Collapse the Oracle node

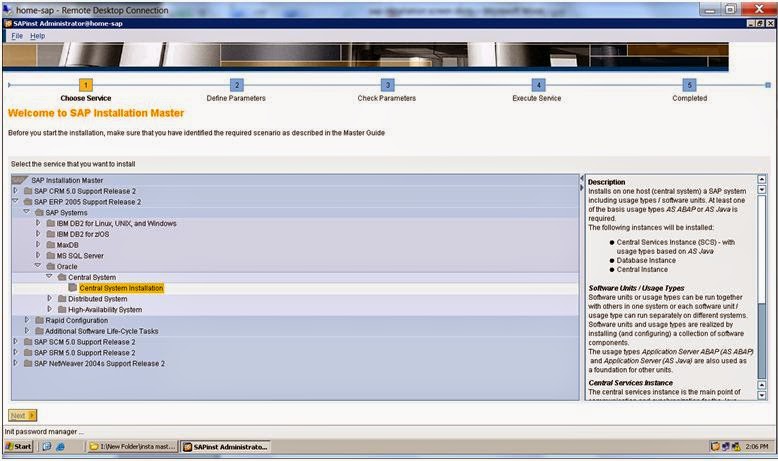pyautogui.click(x=38, y=265)
